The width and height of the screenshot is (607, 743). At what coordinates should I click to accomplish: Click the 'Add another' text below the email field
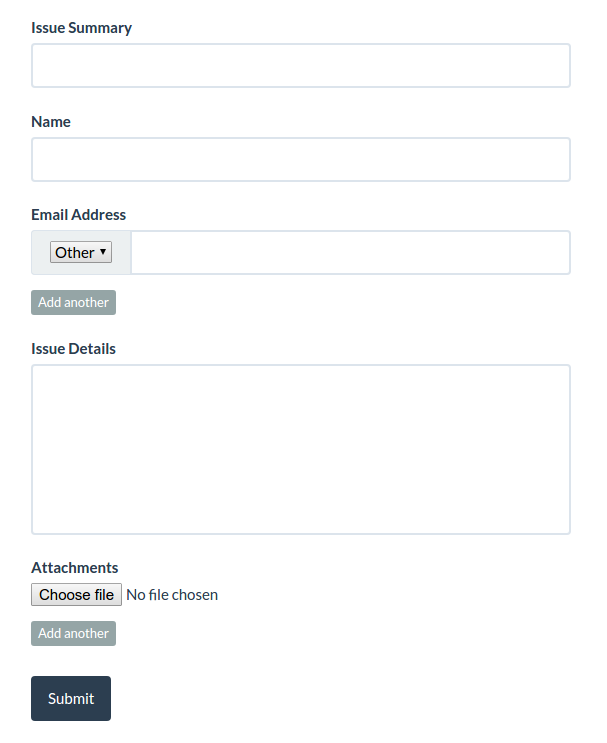click(x=73, y=302)
